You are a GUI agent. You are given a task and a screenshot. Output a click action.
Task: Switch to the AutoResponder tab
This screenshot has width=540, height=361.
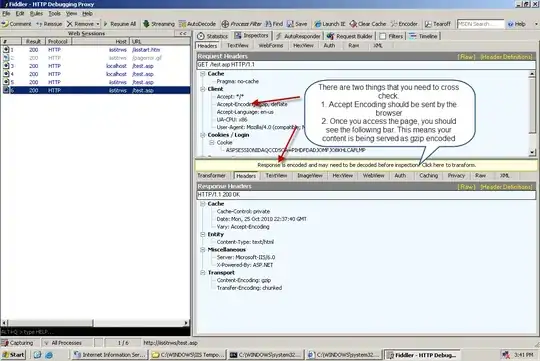[298, 36]
